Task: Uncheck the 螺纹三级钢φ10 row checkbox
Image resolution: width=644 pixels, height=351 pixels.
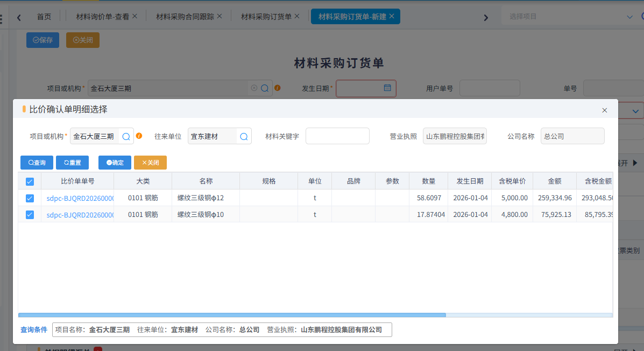Action: coord(30,214)
